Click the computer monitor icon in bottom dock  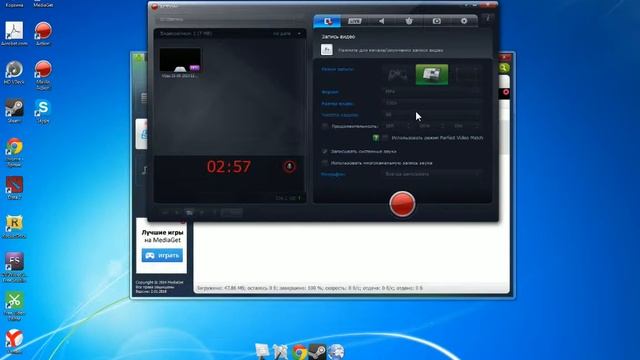(262, 351)
